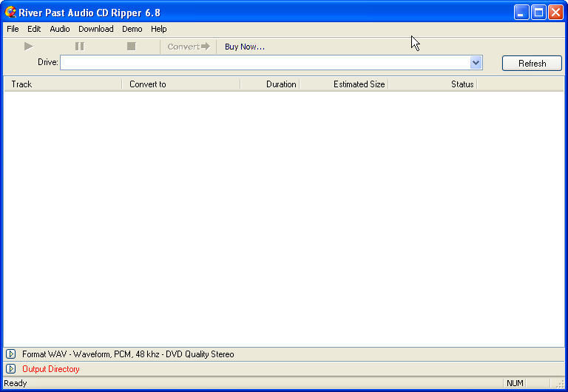Open the Demo menu
Screen dimensions: 568x392
coord(132,29)
